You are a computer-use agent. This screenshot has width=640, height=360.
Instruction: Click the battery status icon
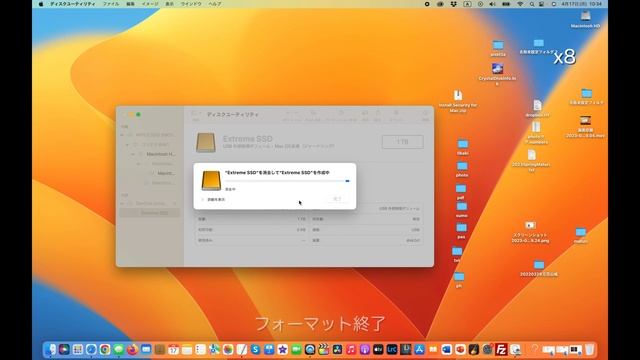(506, 4)
